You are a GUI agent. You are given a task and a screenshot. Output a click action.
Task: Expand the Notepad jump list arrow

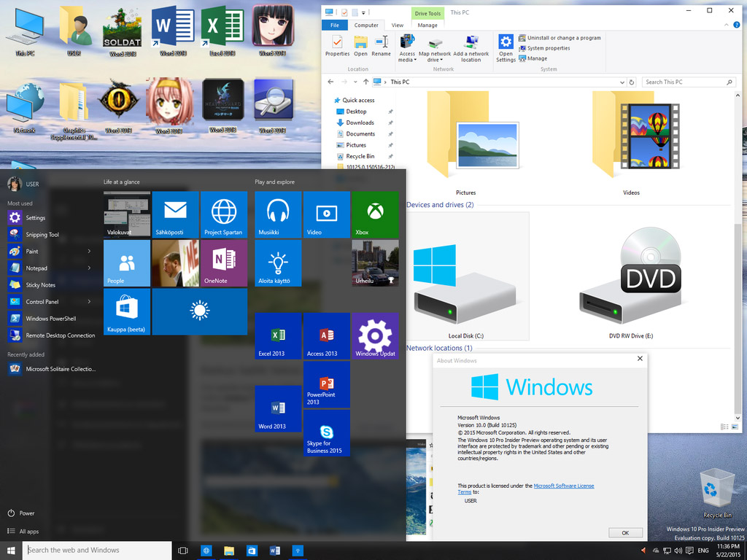point(89,268)
